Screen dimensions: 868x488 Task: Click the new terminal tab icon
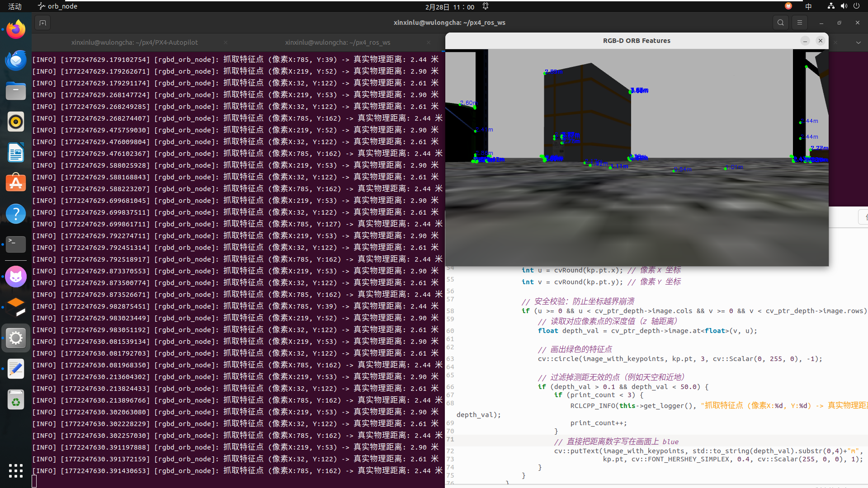tap(42, 23)
